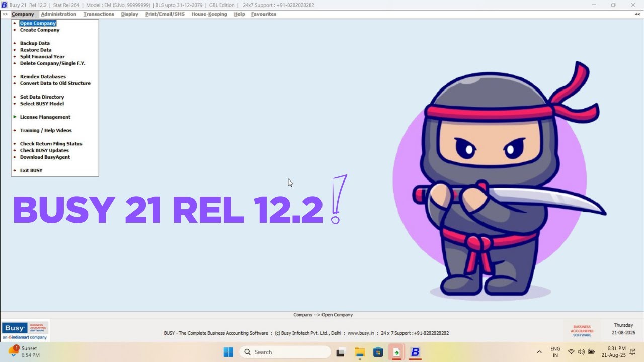Viewport: 644px width, 362px height.
Task: Select Delete Company/Single F.Y.
Action: pyautogui.click(x=53, y=63)
